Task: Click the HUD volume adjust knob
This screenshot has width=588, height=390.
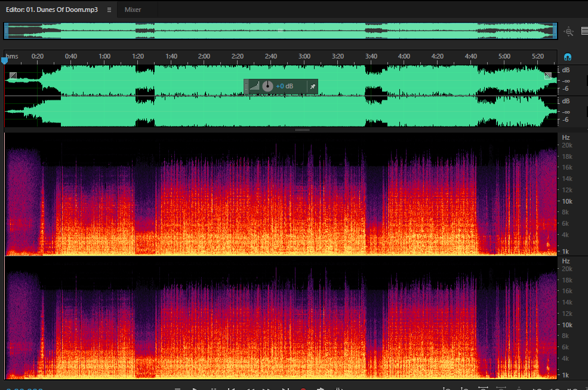Action: point(267,87)
